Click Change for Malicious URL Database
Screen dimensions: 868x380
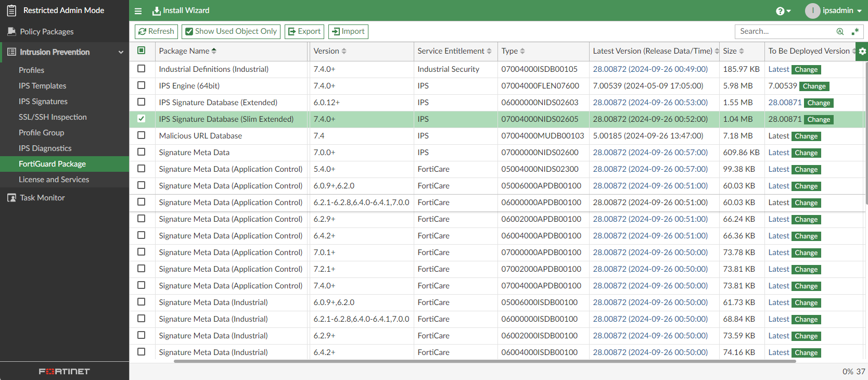pyautogui.click(x=806, y=136)
